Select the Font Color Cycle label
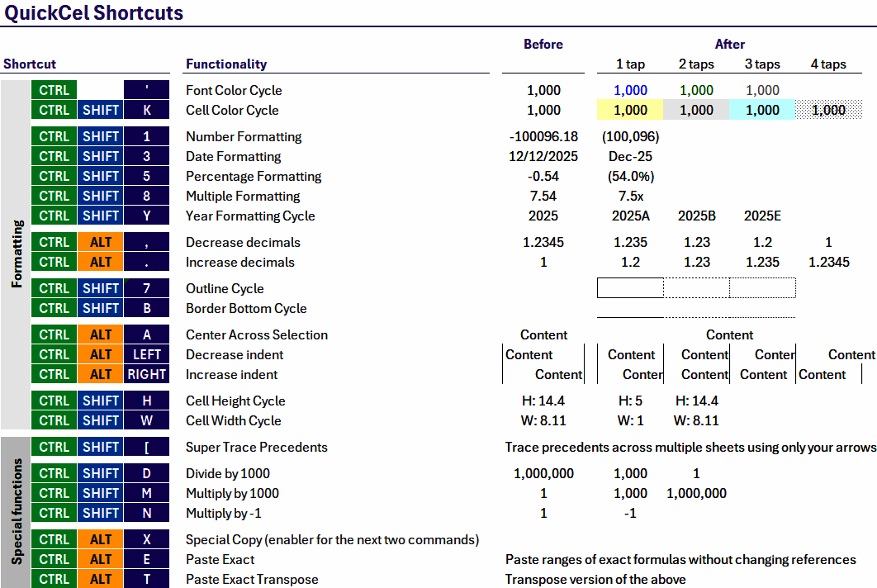 click(234, 90)
